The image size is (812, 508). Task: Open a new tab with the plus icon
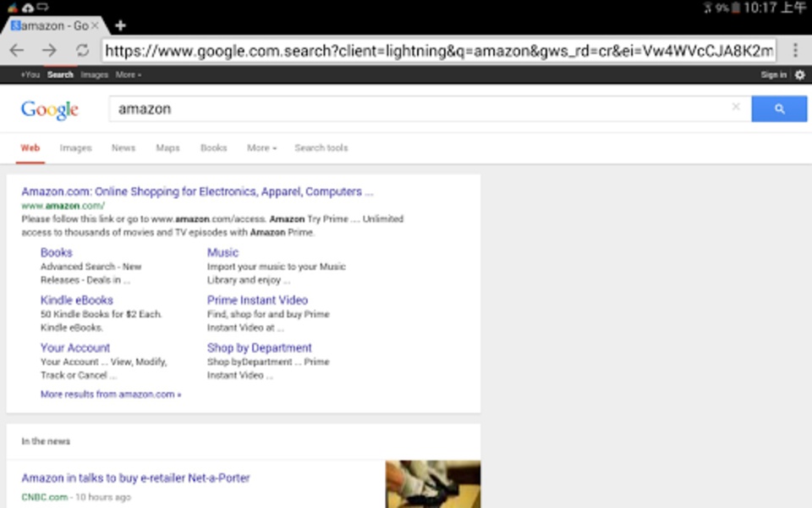coord(120,25)
